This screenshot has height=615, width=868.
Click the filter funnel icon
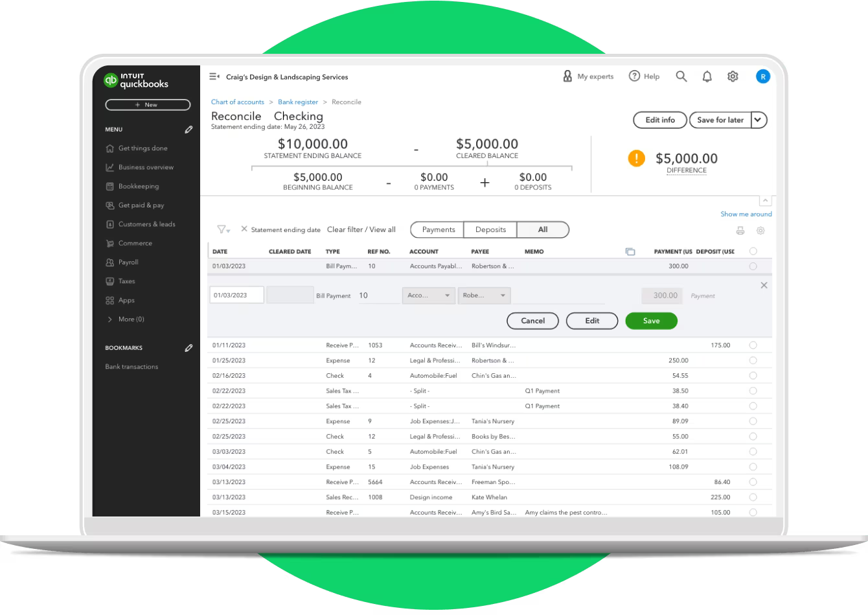pos(221,229)
